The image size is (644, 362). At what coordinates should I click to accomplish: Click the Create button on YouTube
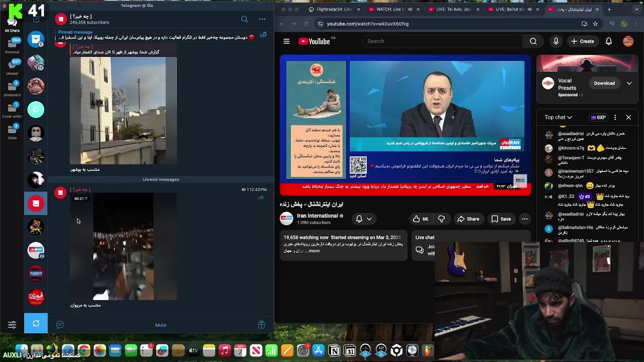tap(583, 41)
